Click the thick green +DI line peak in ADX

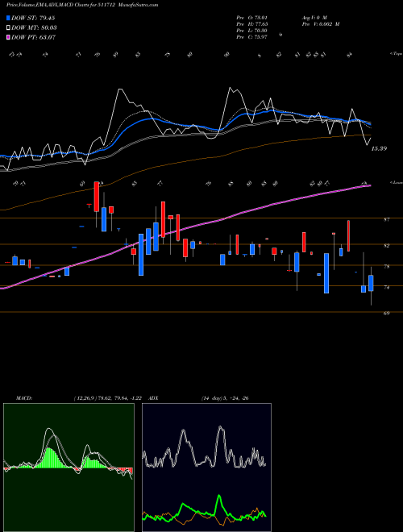[219, 497]
